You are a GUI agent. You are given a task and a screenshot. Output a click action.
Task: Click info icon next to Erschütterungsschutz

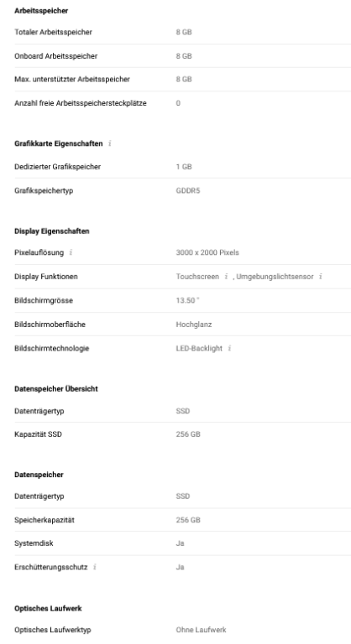click(x=95, y=567)
